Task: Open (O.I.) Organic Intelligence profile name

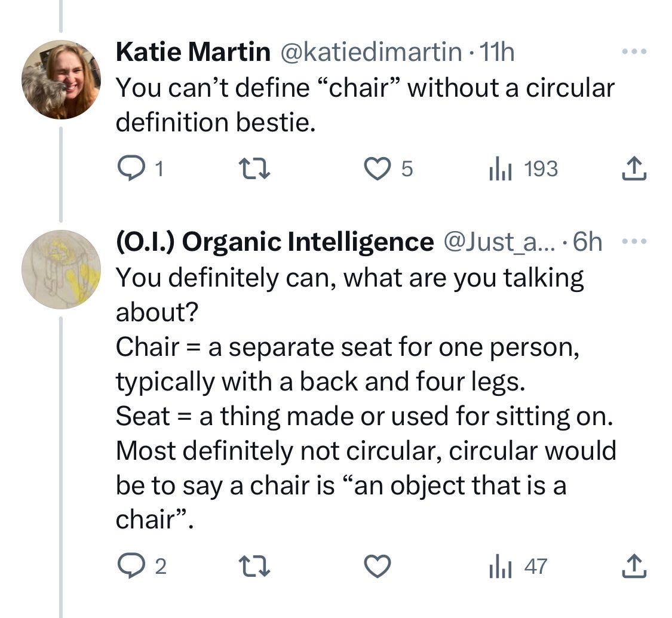Action: 275,242
